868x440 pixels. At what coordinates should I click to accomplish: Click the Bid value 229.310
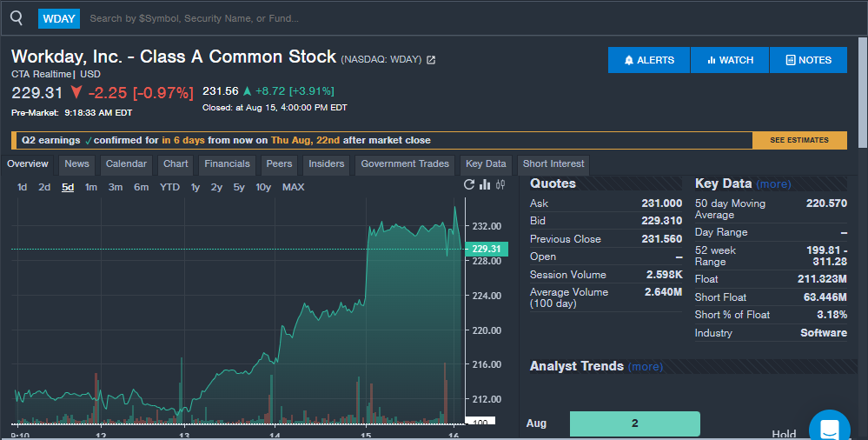pyautogui.click(x=661, y=221)
